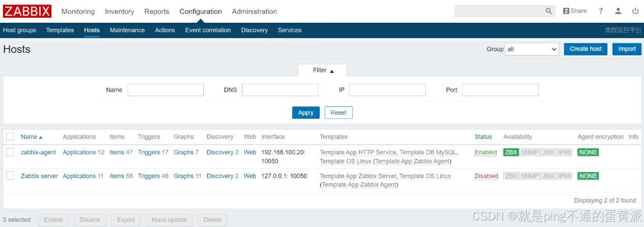Click the NONE encryption badge for zabbix-agent
The width and height of the screenshot is (644, 227).
tap(588, 152)
